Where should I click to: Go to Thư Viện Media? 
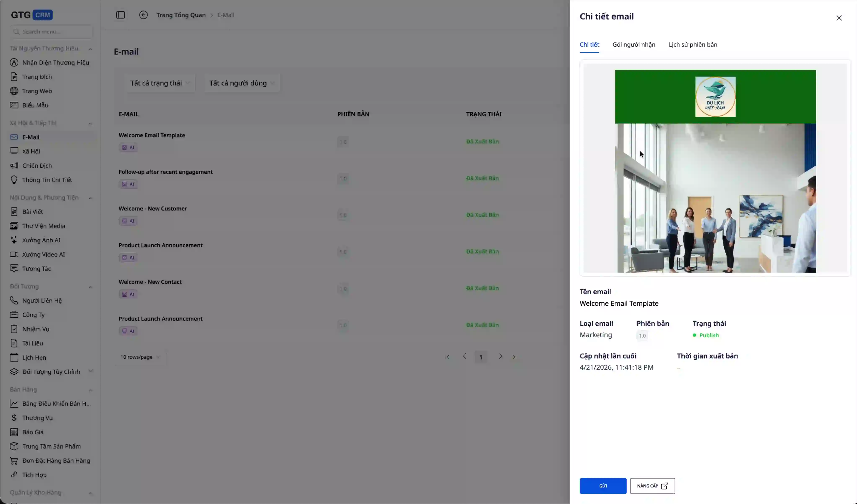[x=44, y=226]
